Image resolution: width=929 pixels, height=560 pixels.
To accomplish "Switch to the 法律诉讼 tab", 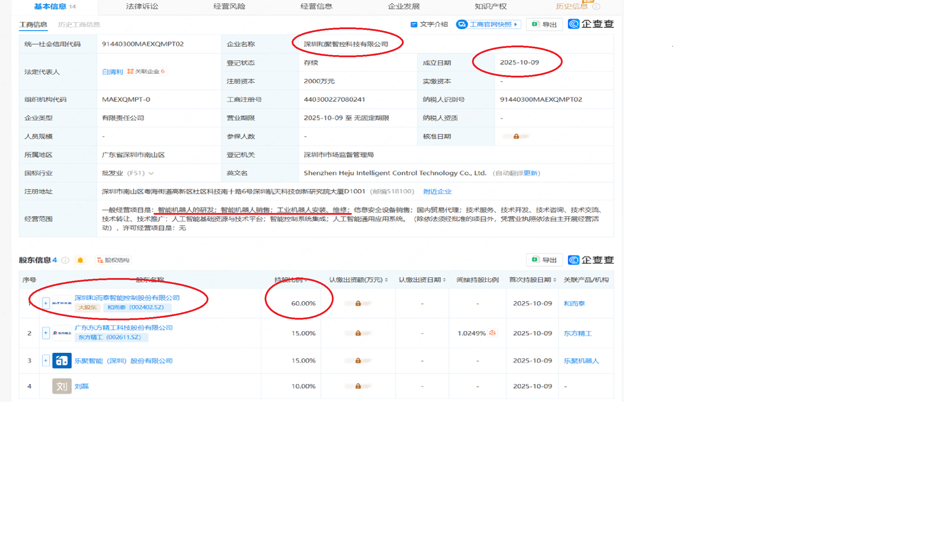I will coord(142,6).
